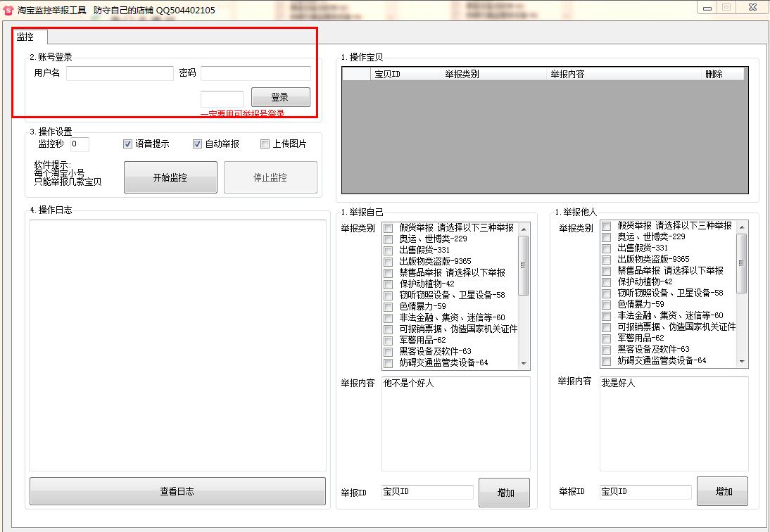Check 奥运、世博类-229 in 举报他人 list

pos(607,238)
